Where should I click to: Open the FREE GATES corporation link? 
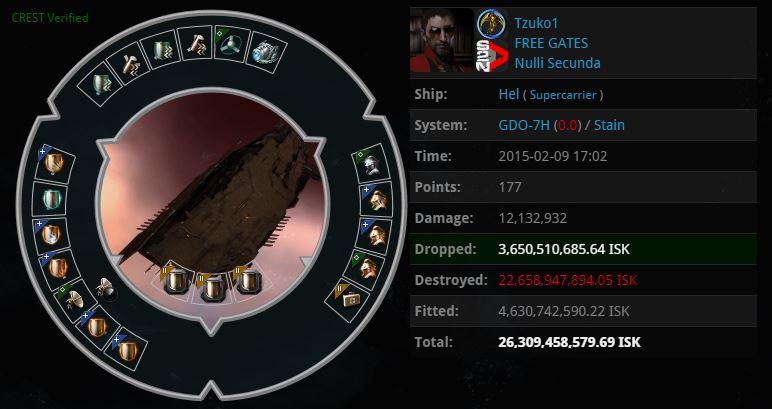551,43
